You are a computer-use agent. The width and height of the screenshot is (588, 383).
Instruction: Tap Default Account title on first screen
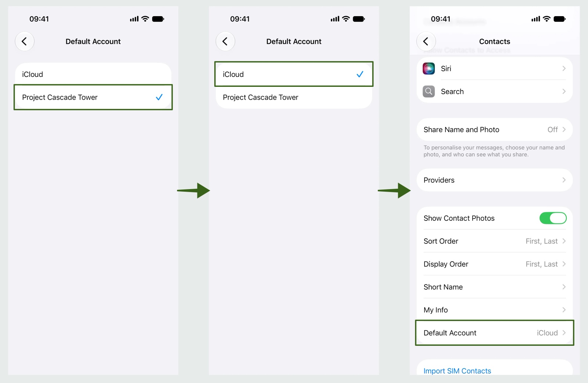click(93, 41)
